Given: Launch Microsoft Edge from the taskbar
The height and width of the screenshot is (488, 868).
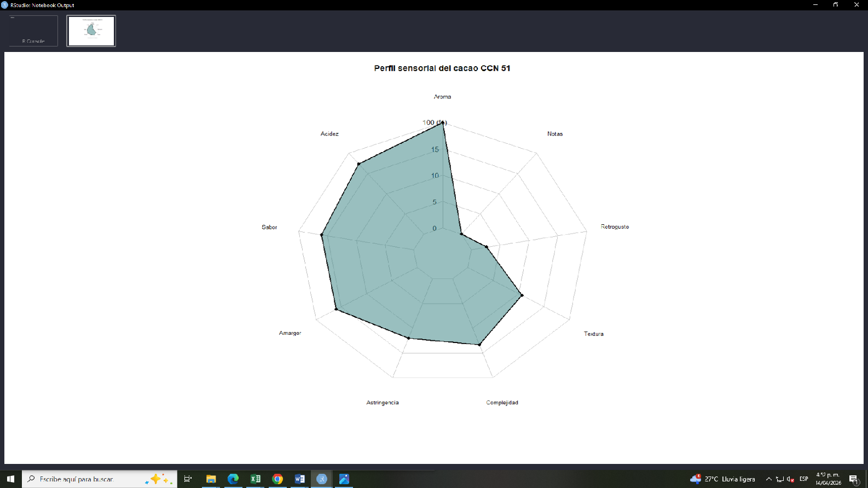Looking at the screenshot, I should coord(233,479).
